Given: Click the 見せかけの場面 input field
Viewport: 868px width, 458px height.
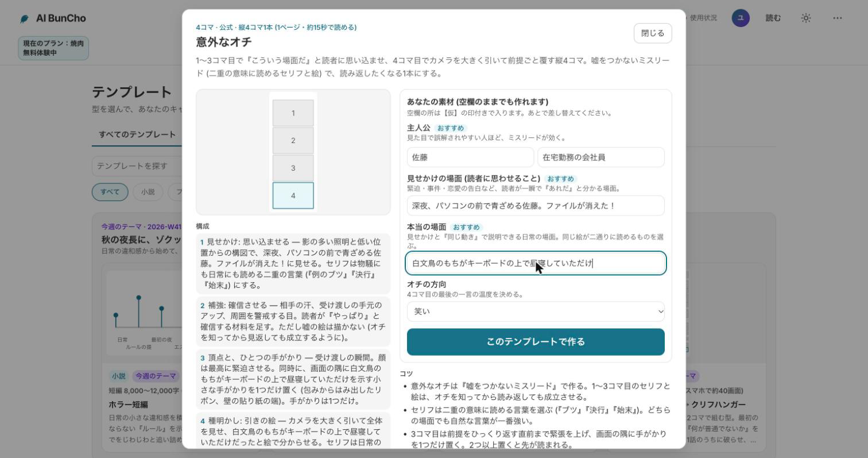Looking at the screenshot, I should [x=536, y=206].
